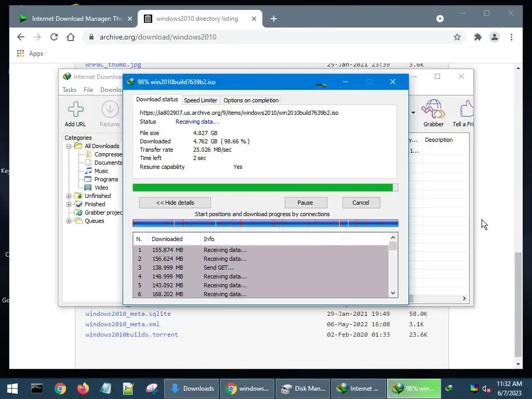The width and height of the screenshot is (532, 399).
Task: Click the connections list scroll-down arrow
Action: point(393,293)
